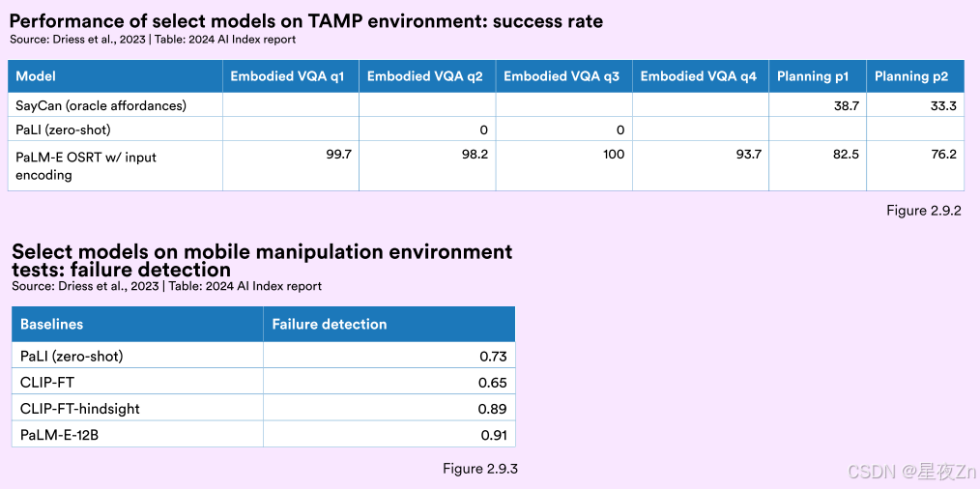Click the 99.7 value in PaLM-E row
980x489 pixels.
click(x=338, y=154)
